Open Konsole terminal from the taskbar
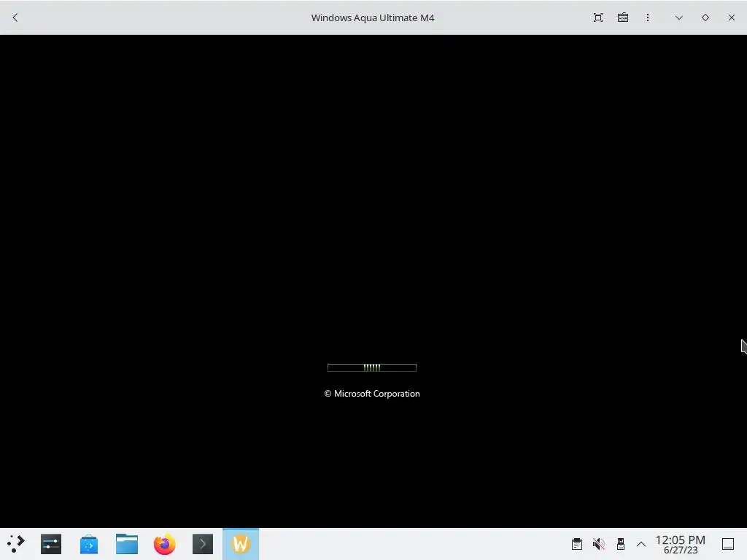The width and height of the screenshot is (747, 560). (x=203, y=544)
